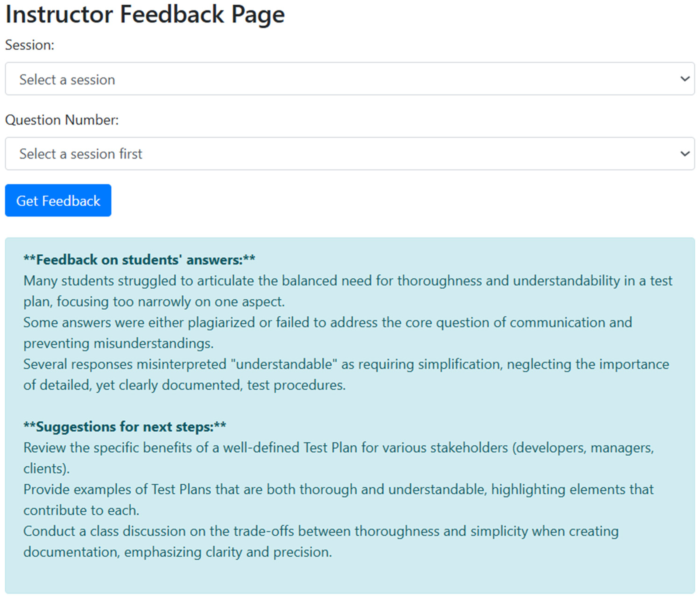Click the "Question Number:" field label

[62, 120]
